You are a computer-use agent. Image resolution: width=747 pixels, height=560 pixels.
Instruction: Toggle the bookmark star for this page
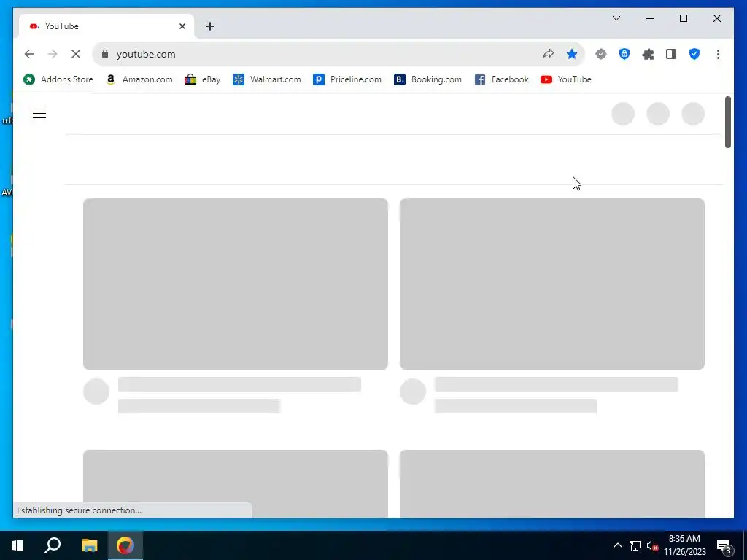point(572,54)
